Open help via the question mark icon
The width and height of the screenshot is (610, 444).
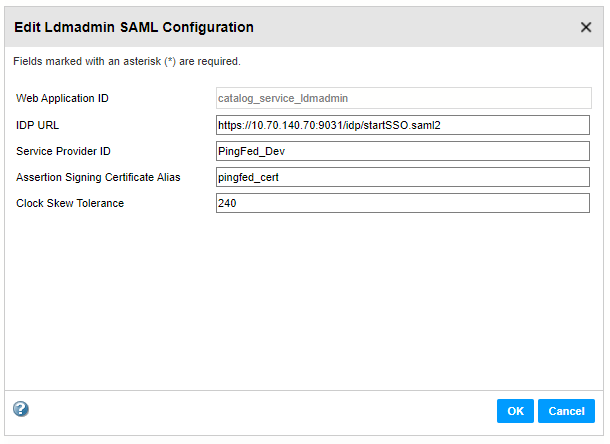tap(21, 409)
